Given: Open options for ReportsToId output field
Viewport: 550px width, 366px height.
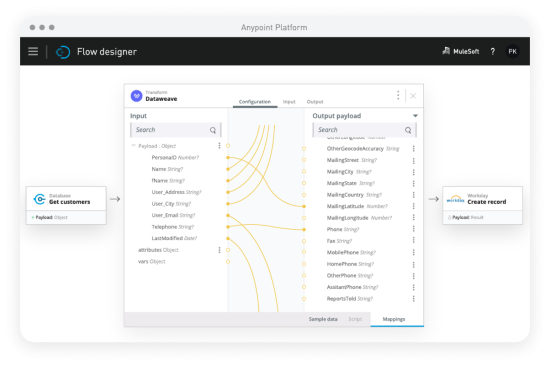Looking at the screenshot, I should (414, 299).
